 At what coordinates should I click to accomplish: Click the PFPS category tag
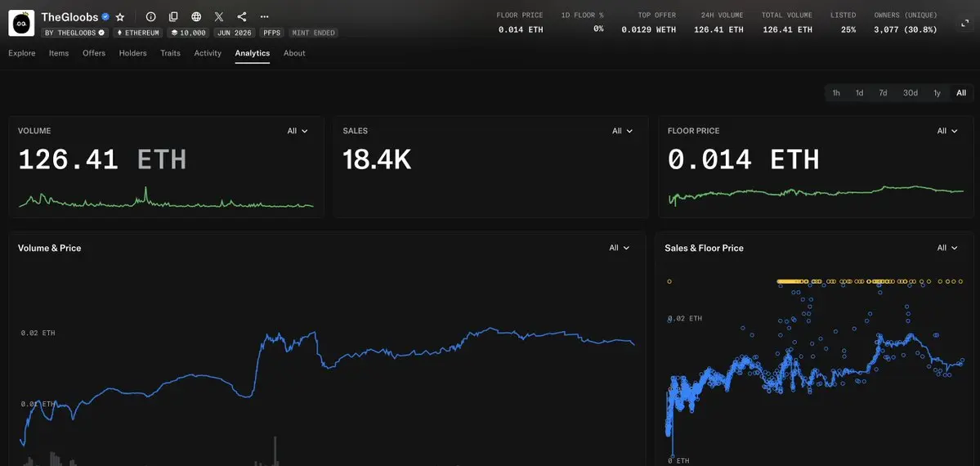pos(272,33)
